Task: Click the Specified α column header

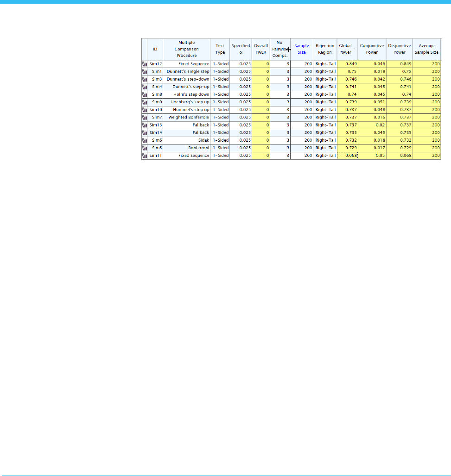Action: (241, 49)
